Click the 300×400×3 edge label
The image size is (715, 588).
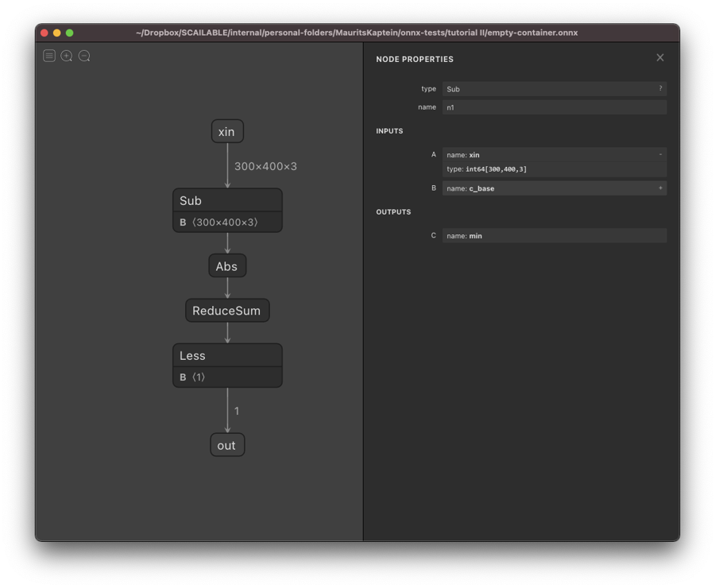pos(265,167)
